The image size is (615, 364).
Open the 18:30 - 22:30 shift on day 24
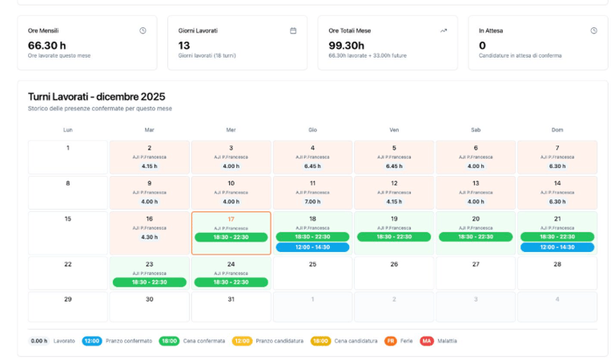(231, 282)
